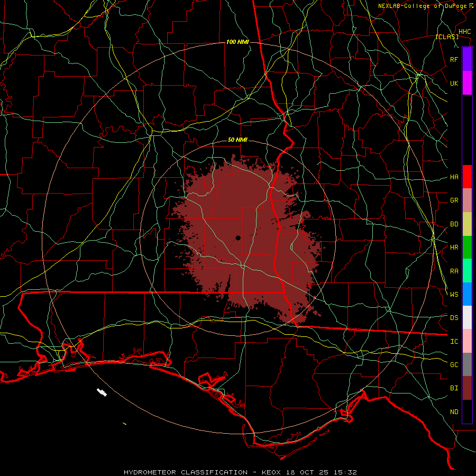Click the radar site black dot
The height and width of the screenshot is (476, 476).
tap(238, 237)
